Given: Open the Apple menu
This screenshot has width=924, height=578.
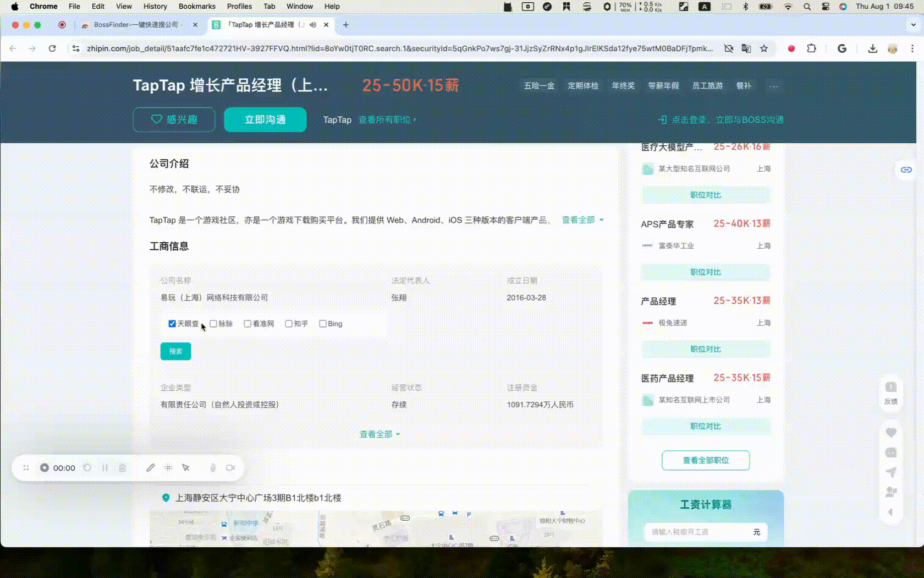Looking at the screenshot, I should tap(15, 6).
